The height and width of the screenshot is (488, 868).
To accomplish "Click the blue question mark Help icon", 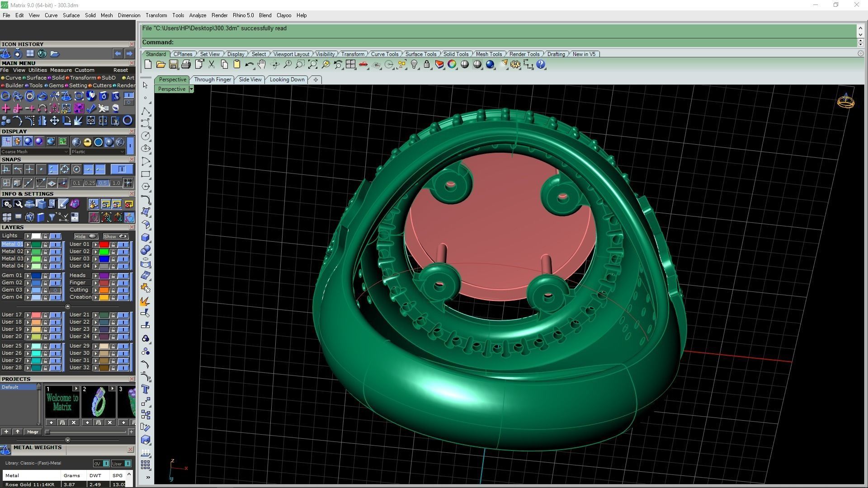I will [541, 65].
